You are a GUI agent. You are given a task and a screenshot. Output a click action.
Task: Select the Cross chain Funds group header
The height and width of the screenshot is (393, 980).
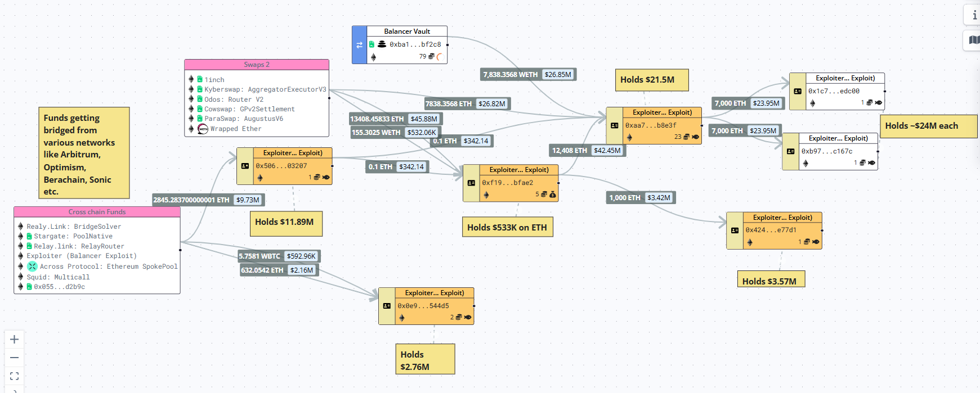pyautogui.click(x=97, y=212)
